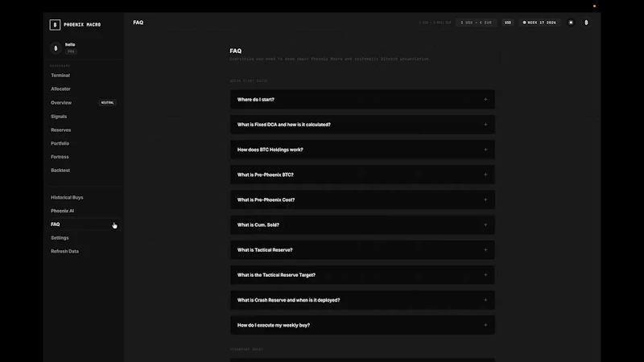
Task: Click the FAQ title in the top bar
Action: coord(138,23)
